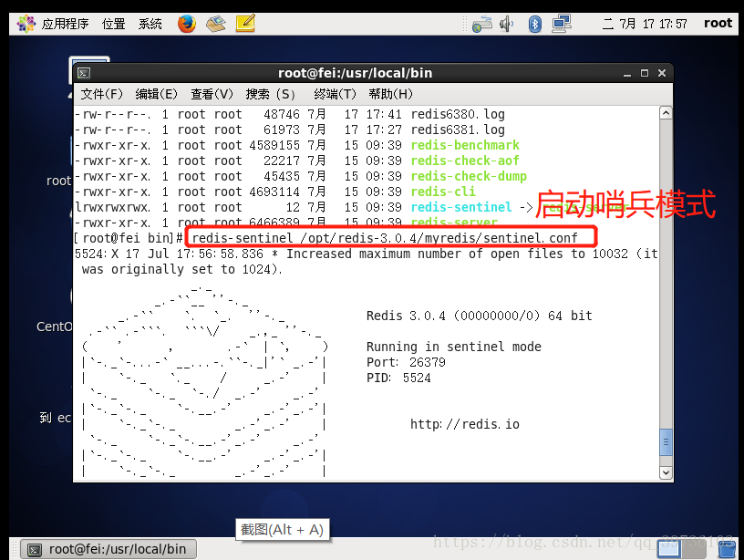Close the terminal window
This screenshot has height=560, width=744.
point(662,73)
